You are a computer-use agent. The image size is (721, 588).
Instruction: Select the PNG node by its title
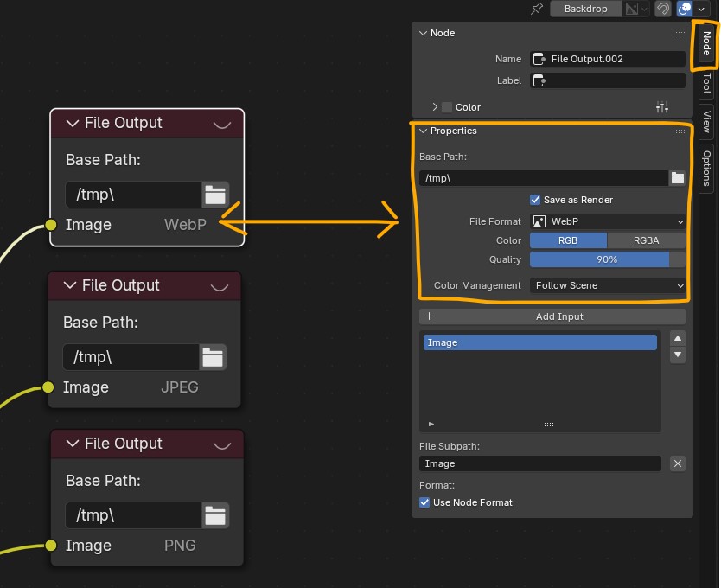coord(124,444)
